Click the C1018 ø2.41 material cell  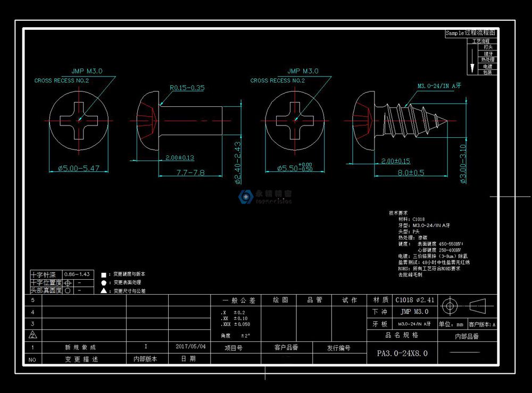coord(414,300)
